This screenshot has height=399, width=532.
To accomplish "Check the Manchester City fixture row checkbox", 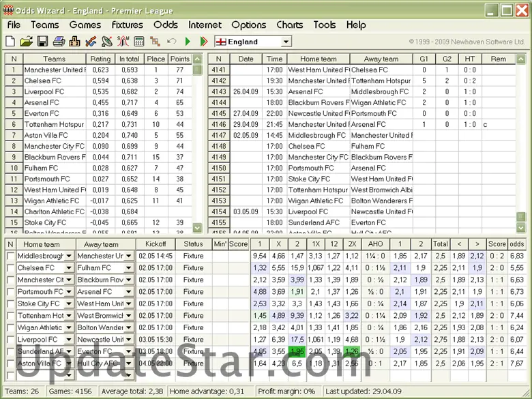I will (10, 280).
